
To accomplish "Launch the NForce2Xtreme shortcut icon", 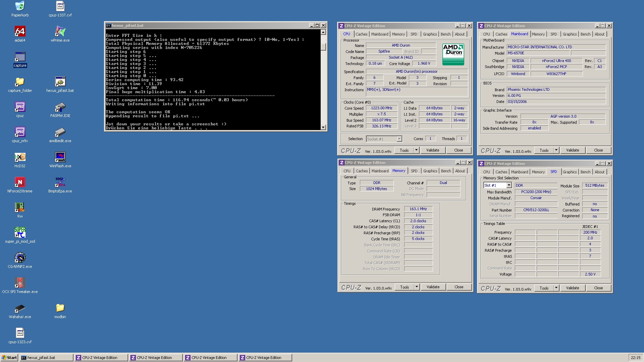I will coord(20,182).
